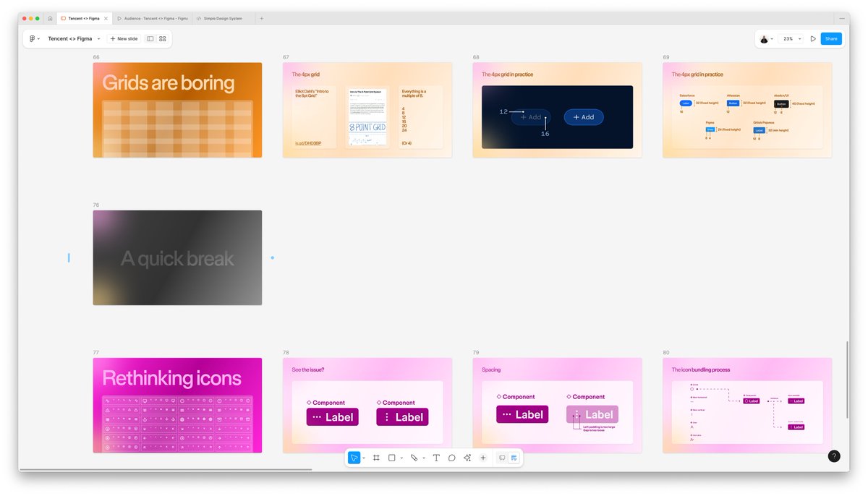
Task: Select the Frame tool
Action: (376, 458)
